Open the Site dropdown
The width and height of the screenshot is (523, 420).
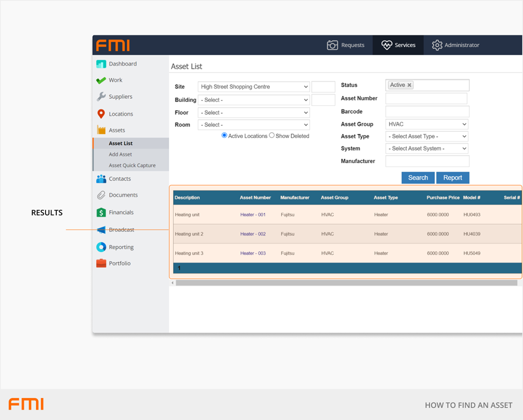click(x=254, y=87)
